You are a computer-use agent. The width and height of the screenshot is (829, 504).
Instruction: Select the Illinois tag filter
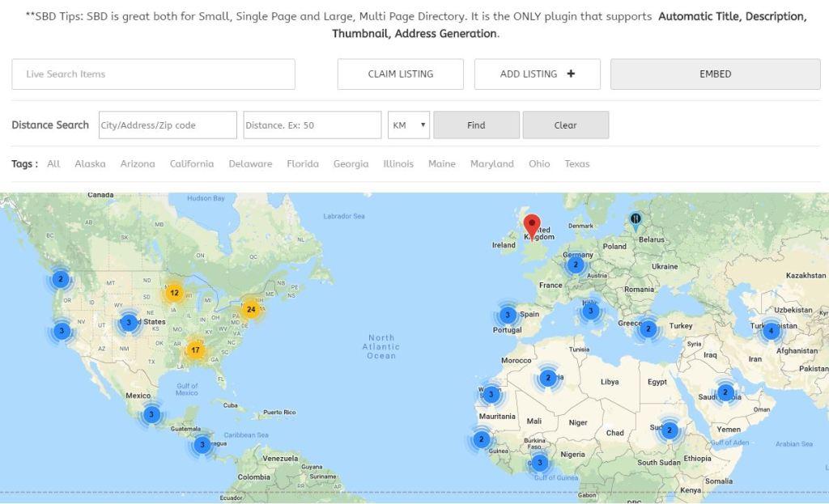(398, 163)
